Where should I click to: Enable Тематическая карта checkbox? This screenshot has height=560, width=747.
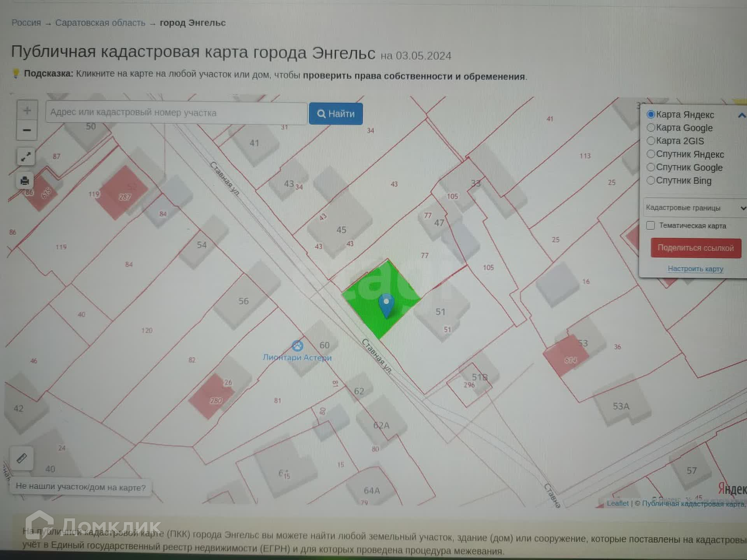point(651,226)
